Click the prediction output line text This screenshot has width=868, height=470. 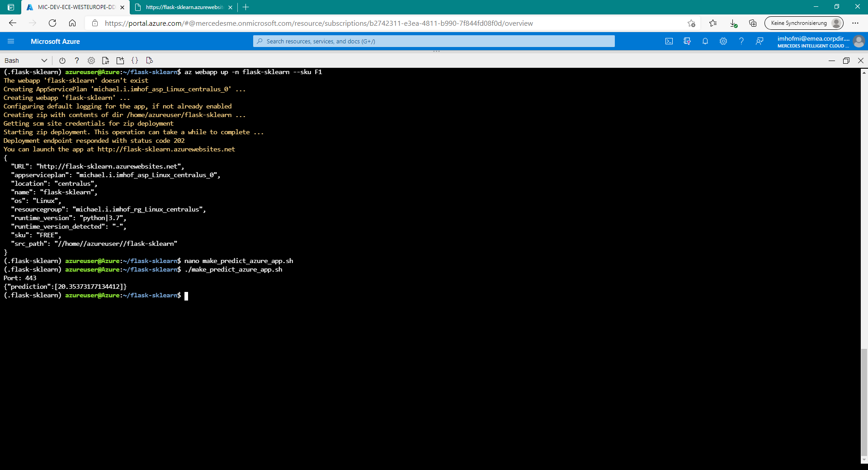point(65,287)
